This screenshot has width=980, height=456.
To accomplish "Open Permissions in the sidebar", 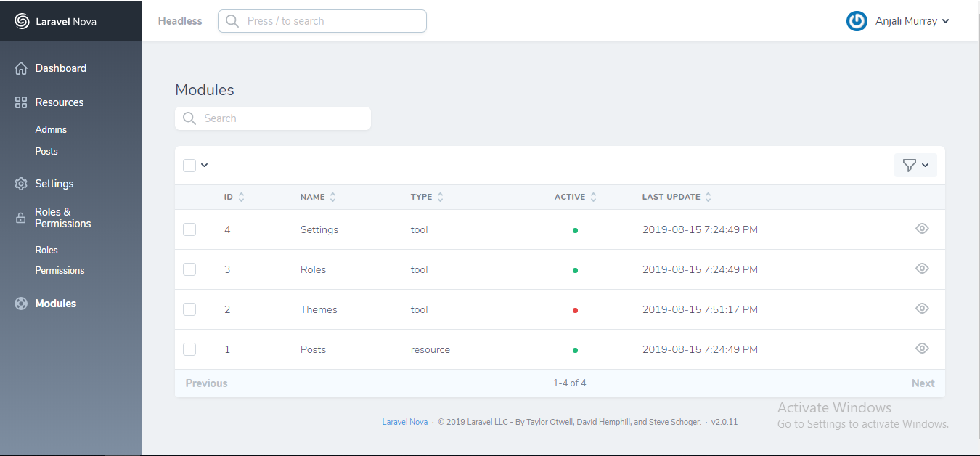I will (60, 270).
